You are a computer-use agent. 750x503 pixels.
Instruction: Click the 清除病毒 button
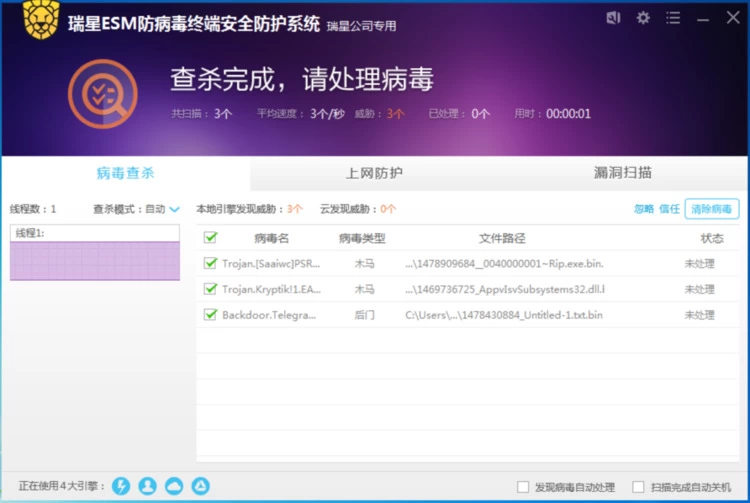pos(711,209)
